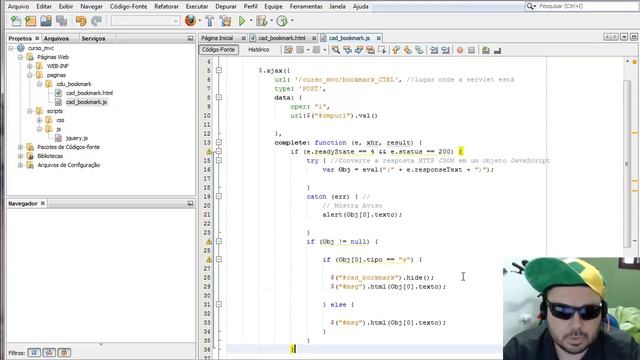Open the dropdown arrow next to Debug icon
The width and height of the screenshot is (640, 360).
click(271, 20)
